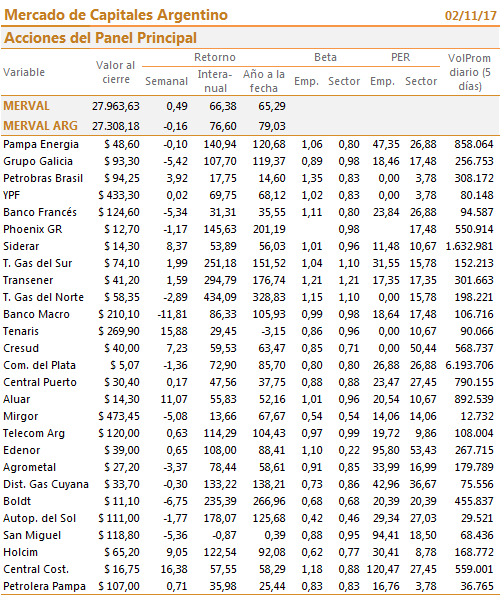Click Com. del Plata volume 6.193.706
Image resolution: width=500 pixels, height=595 pixels.
[x=469, y=365]
